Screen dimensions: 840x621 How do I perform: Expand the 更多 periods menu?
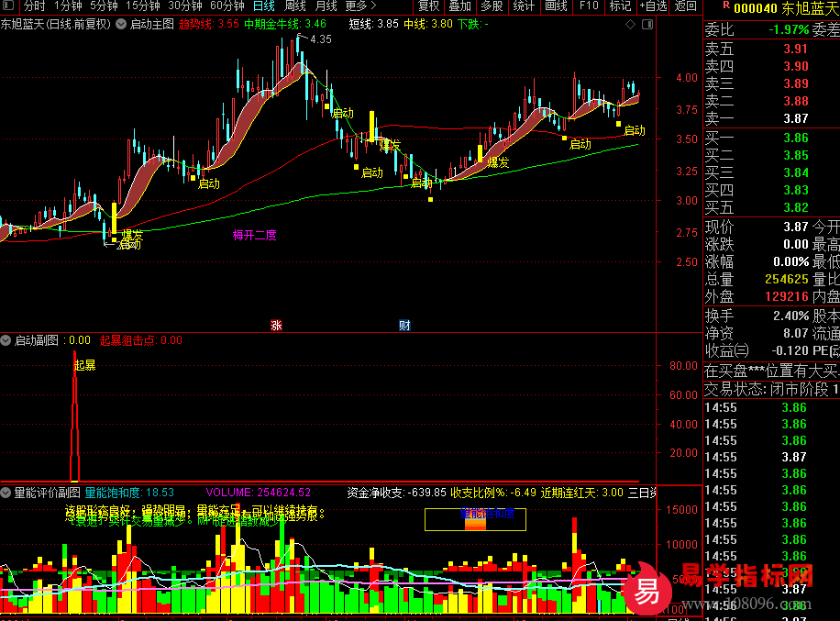click(x=361, y=6)
